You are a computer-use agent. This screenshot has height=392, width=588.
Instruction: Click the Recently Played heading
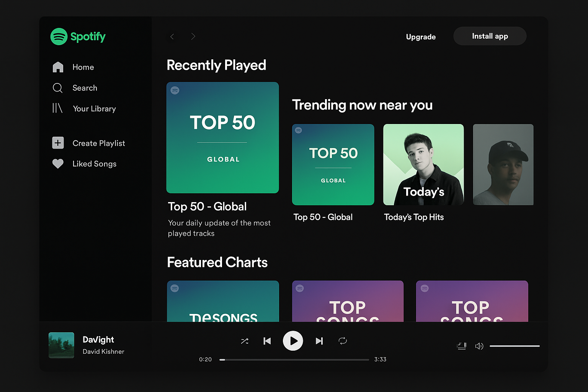[216, 65]
